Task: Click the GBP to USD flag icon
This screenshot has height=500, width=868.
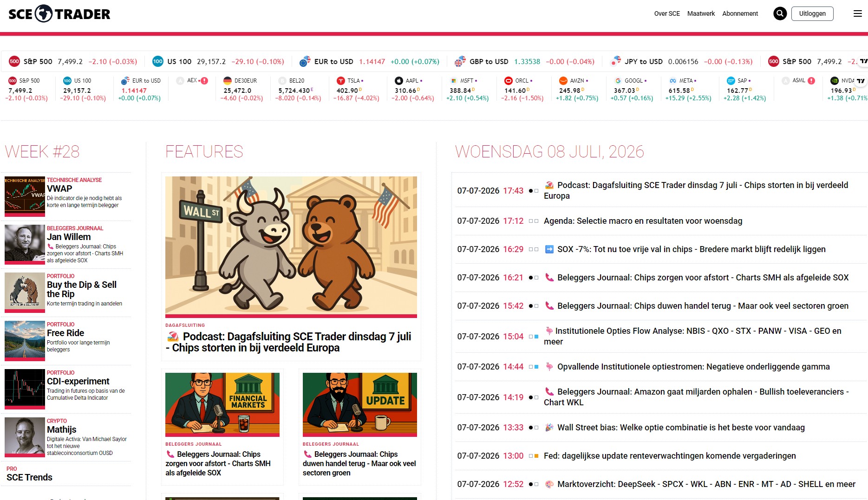Action: tap(460, 61)
